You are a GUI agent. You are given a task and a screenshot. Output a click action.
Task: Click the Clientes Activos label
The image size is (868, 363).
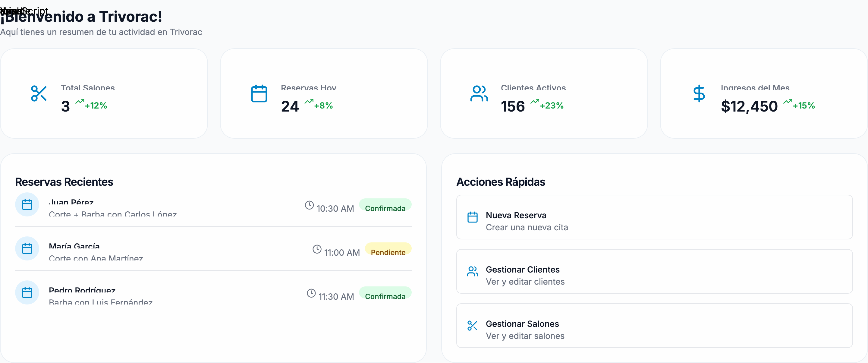point(533,88)
